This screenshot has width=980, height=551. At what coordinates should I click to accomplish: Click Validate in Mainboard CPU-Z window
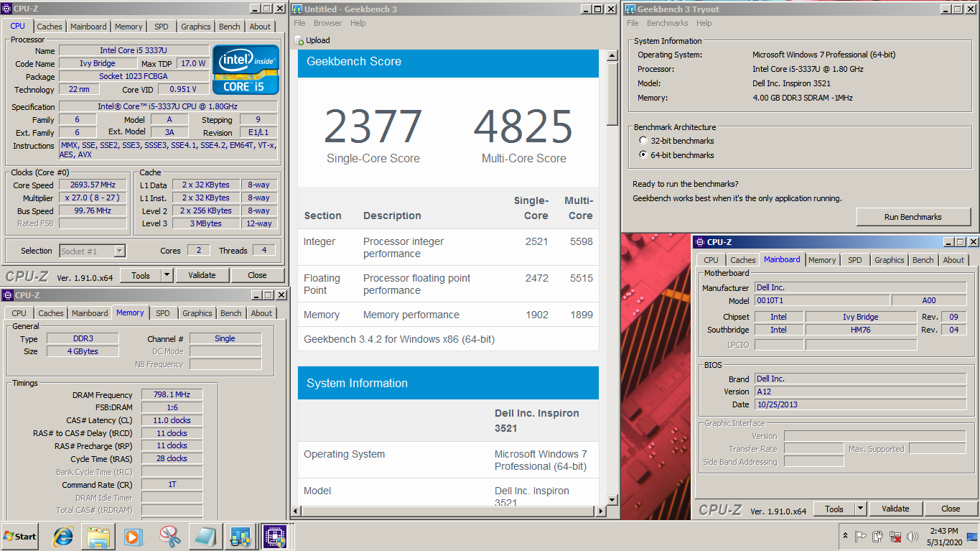coord(895,509)
